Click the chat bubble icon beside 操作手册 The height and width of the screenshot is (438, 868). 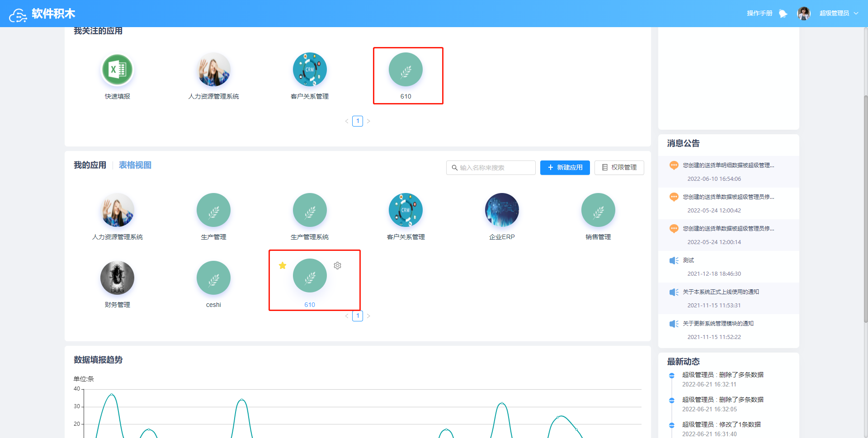point(783,14)
